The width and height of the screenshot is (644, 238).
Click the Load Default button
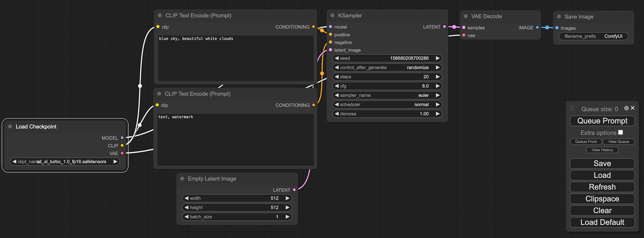[602, 222]
